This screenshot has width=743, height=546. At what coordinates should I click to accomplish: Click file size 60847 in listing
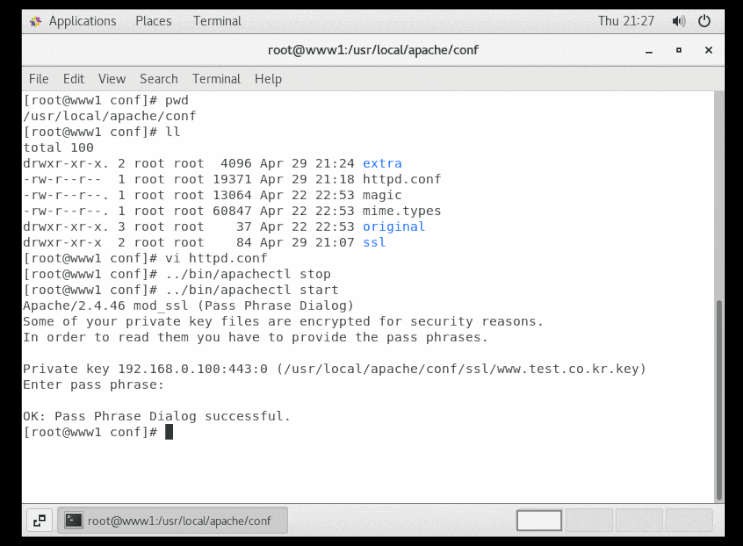[232, 211]
